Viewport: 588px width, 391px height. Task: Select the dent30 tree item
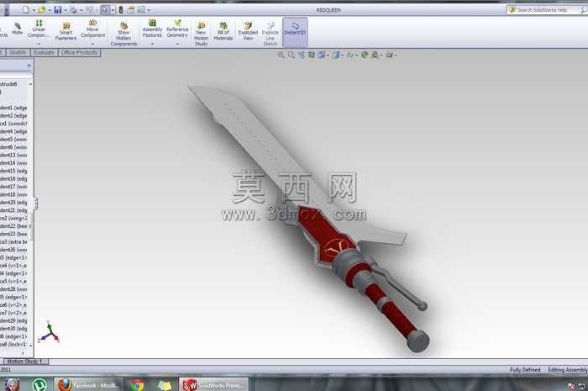tap(13, 328)
